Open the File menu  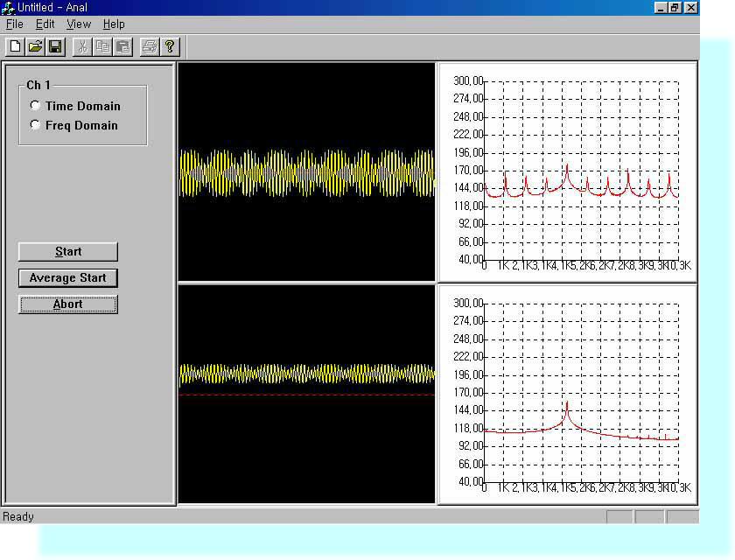coord(14,24)
